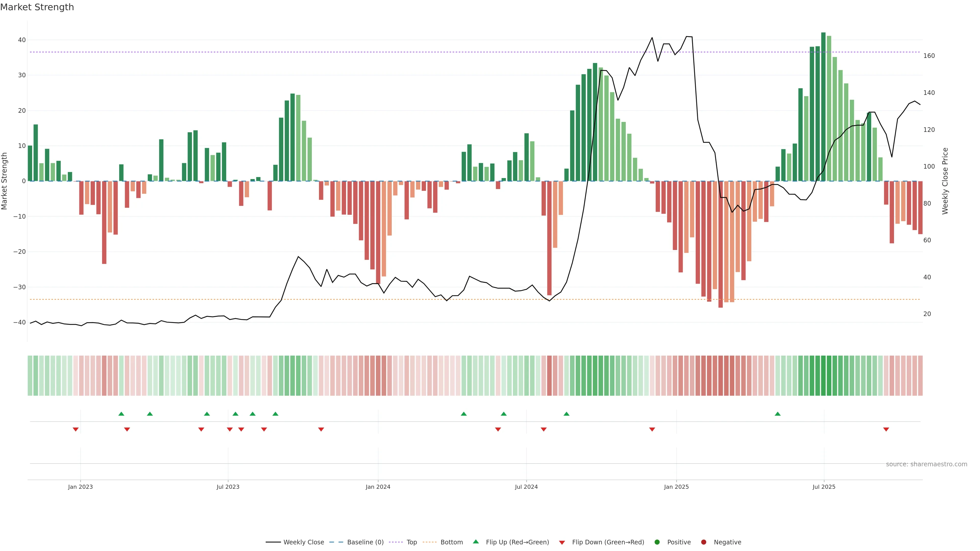Screen dimensions: 980x551
Task: Toggle the Baseline (0) legend entry
Action: click(365, 542)
